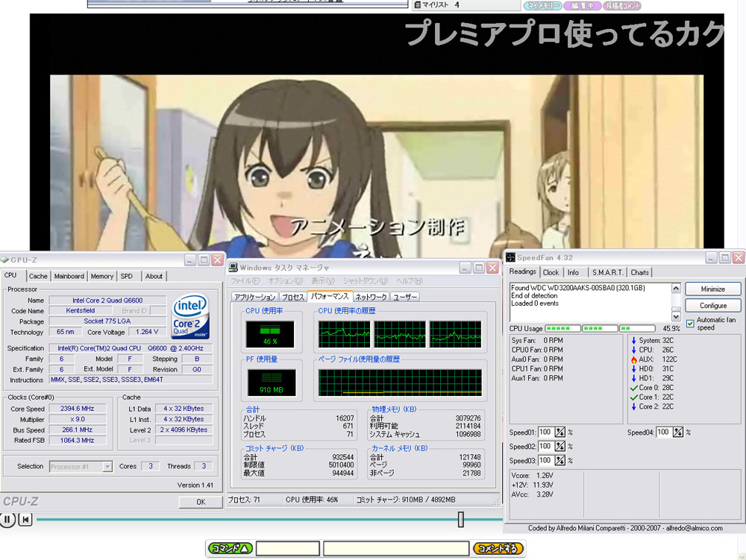Adjust the Speed04 spinner

coord(678,432)
